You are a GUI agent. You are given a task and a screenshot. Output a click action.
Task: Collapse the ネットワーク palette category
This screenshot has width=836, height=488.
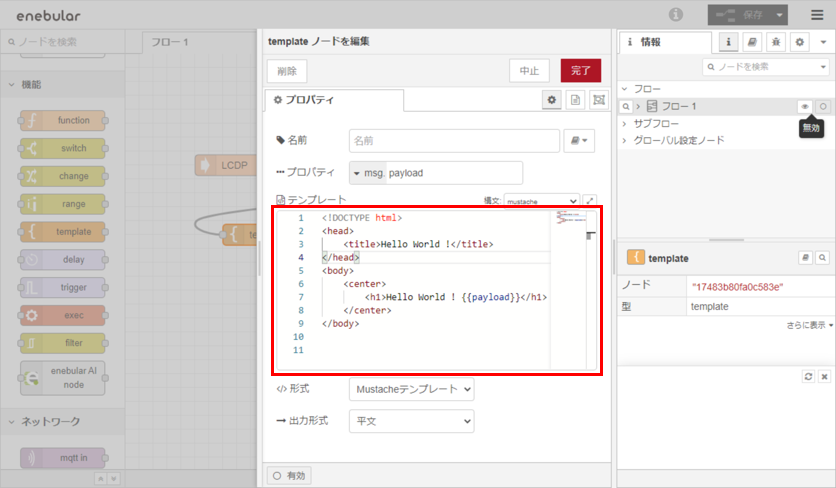point(63,421)
